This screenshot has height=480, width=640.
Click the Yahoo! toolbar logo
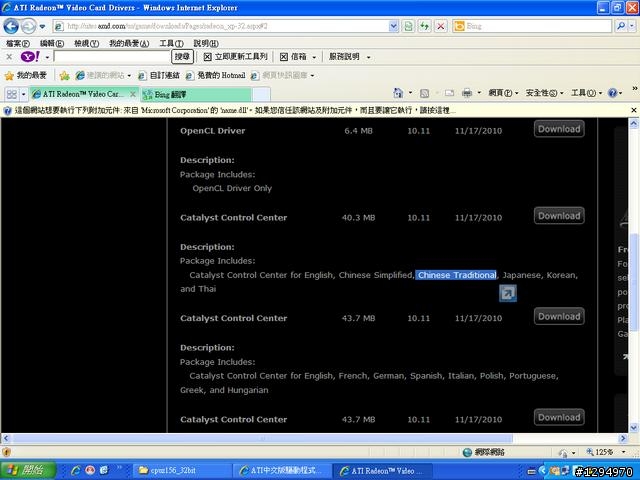[31, 56]
